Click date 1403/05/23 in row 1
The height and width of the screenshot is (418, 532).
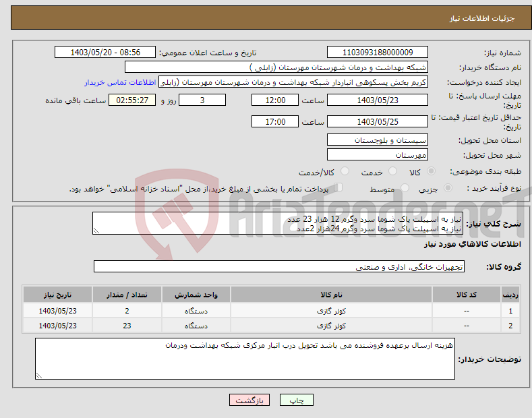click(x=58, y=311)
